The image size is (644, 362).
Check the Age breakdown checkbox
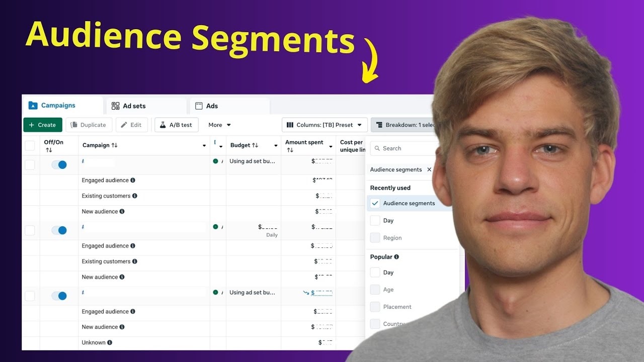[375, 290]
